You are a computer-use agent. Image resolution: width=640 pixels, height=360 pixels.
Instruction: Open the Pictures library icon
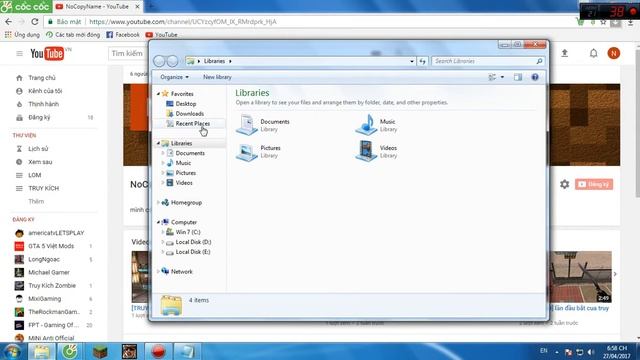[247, 151]
